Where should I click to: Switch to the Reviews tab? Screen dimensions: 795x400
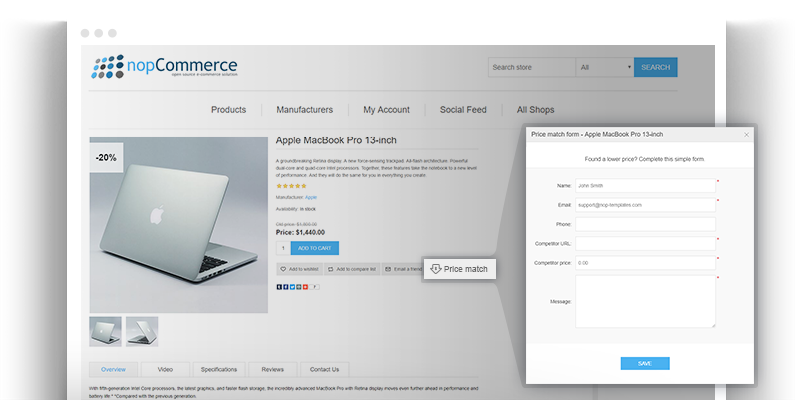pos(272,369)
